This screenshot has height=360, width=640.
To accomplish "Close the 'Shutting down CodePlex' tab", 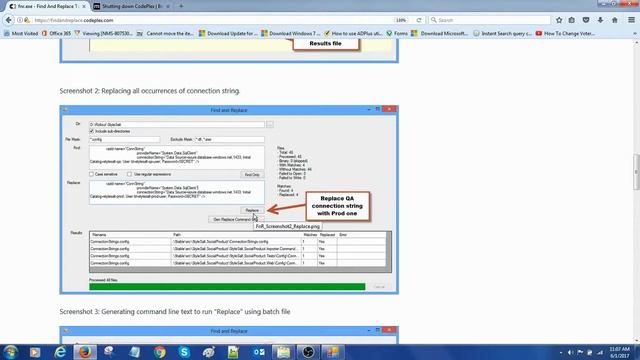I will [168, 7].
